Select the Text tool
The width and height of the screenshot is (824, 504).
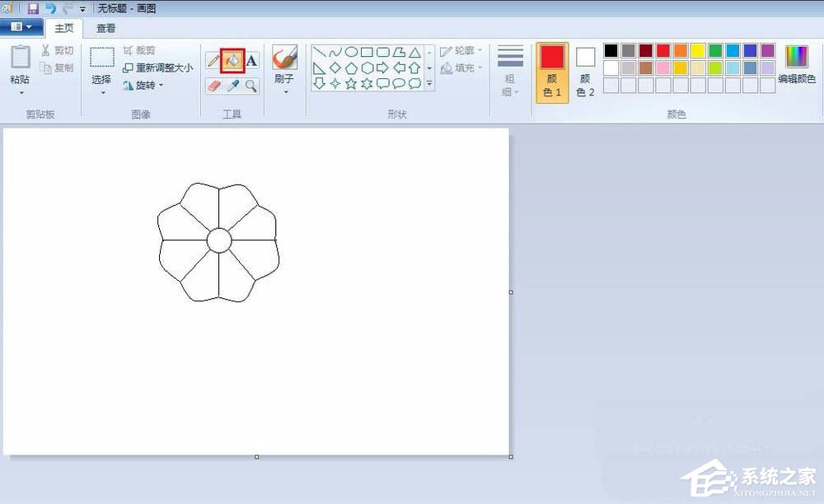(x=251, y=60)
